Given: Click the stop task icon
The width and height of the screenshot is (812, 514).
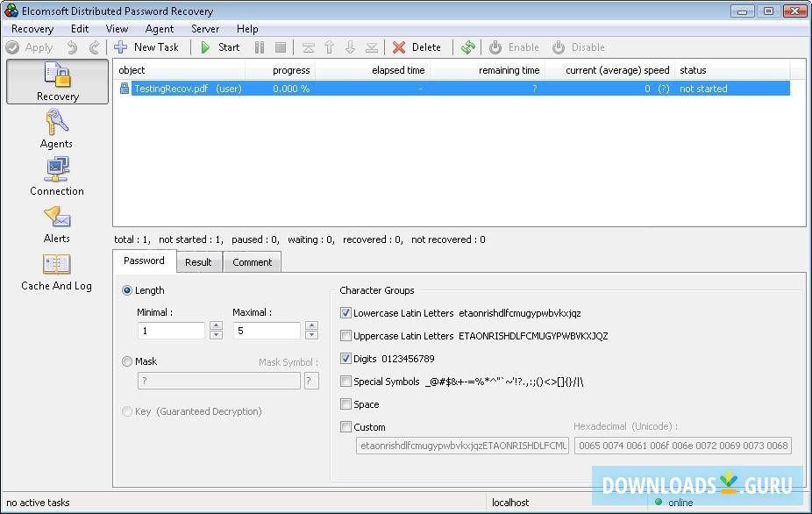Looking at the screenshot, I should click(281, 47).
